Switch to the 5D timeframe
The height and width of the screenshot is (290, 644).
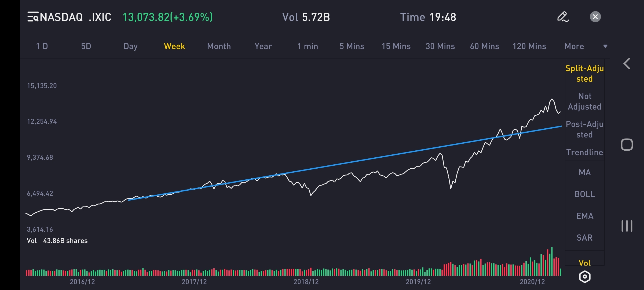pos(86,46)
